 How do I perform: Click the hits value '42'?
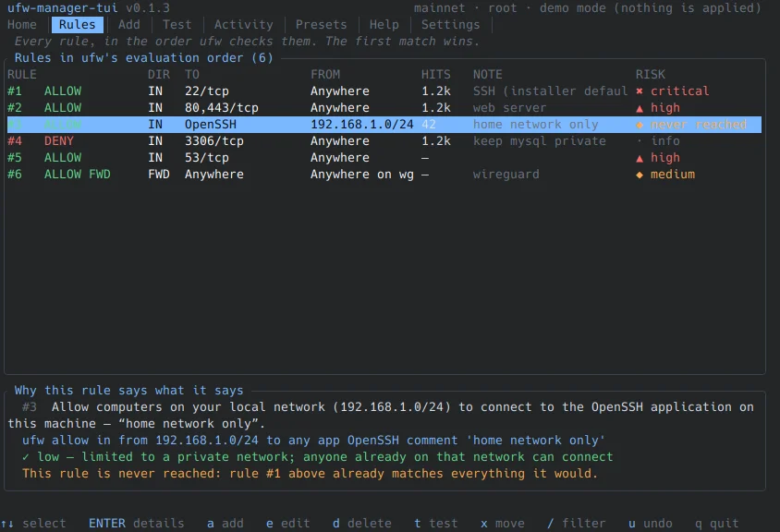click(x=429, y=125)
